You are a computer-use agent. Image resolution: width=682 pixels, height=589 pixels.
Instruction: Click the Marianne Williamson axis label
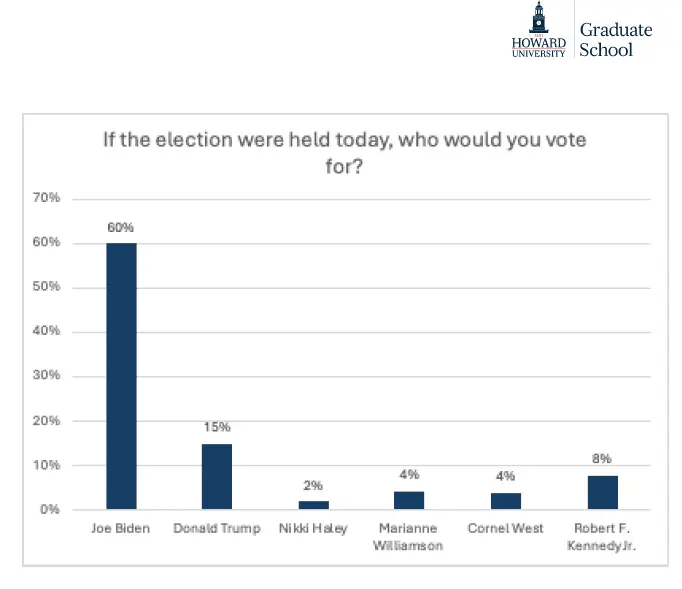coord(409,535)
